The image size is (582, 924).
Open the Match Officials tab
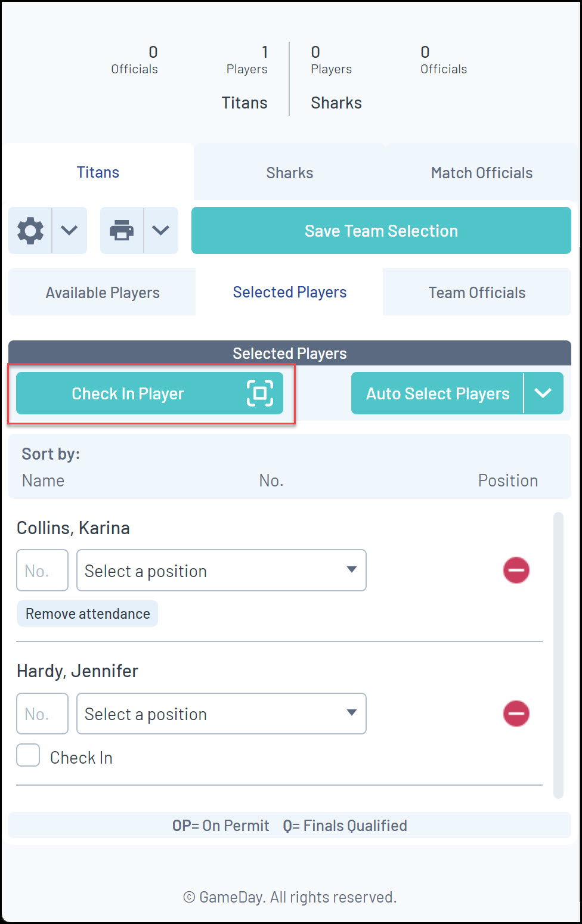(481, 173)
